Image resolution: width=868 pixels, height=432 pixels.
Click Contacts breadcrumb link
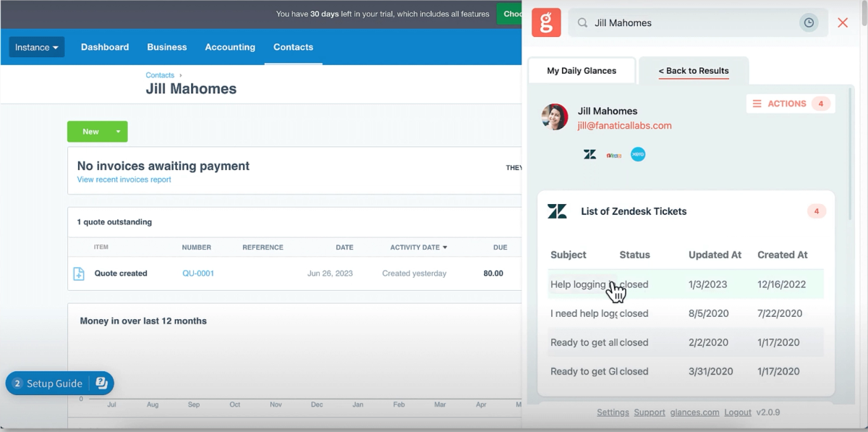(160, 75)
